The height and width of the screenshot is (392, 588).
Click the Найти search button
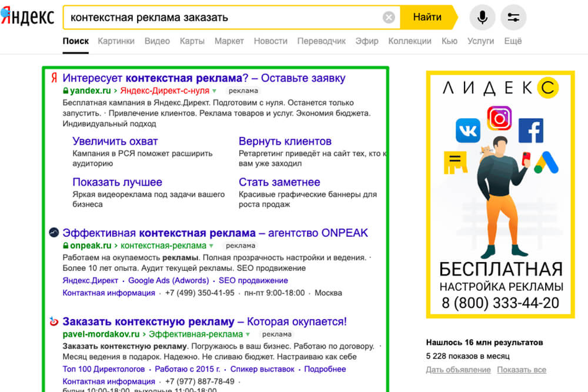[x=429, y=17]
